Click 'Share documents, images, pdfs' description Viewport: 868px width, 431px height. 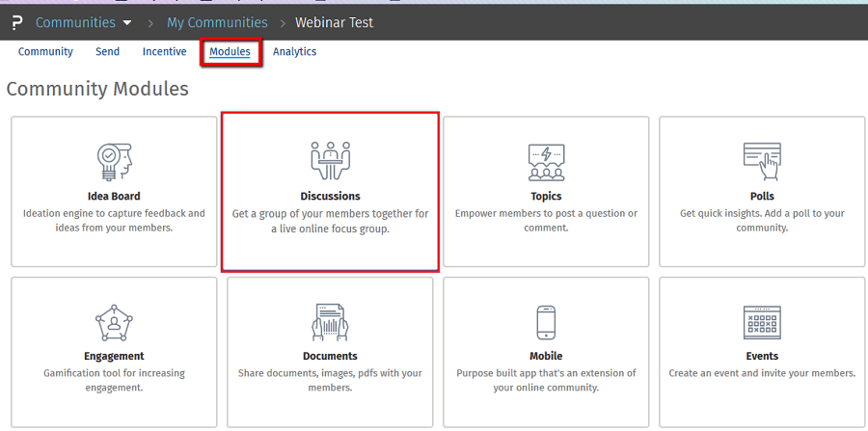click(x=330, y=381)
